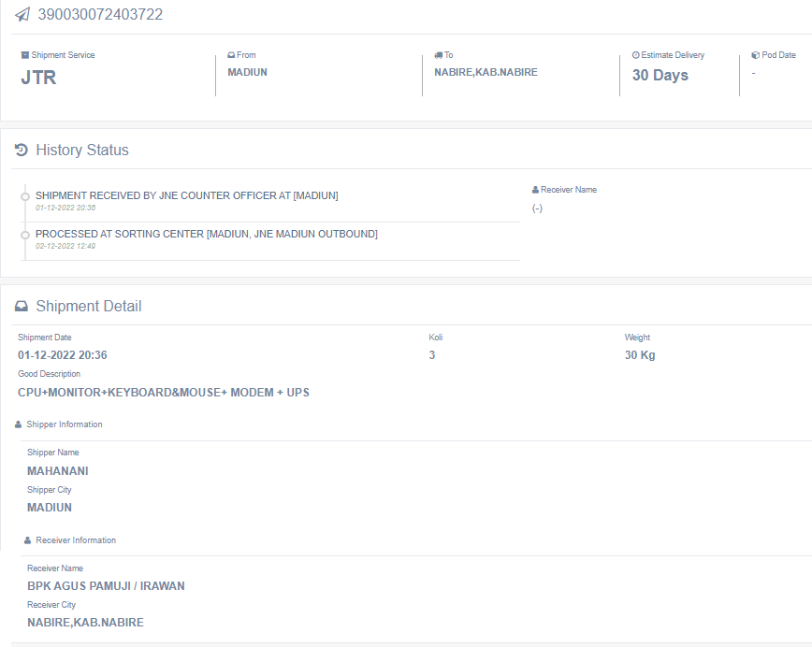Click the Koli label
The height and width of the screenshot is (647, 812).
tap(436, 338)
